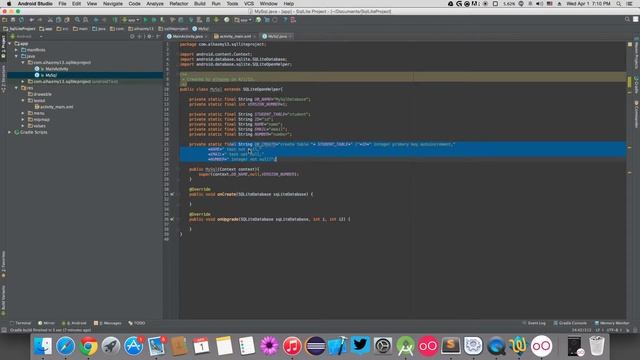Expand the values folder arrow
The height and width of the screenshot is (360, 640).
pos(23,126)
